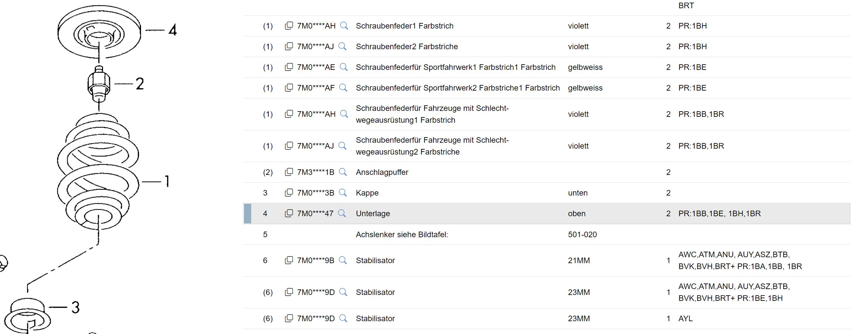868x334 pixels.
Task: Select position number 6 in 21MM Stabilisator row
Action: 265,261
